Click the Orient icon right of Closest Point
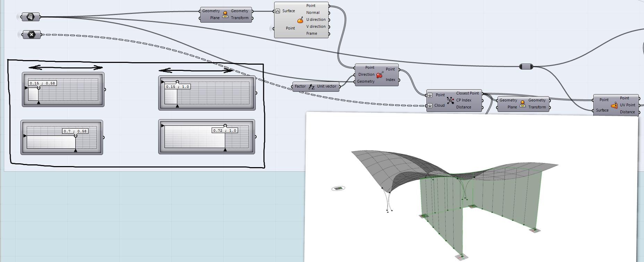 coord(522,104)
